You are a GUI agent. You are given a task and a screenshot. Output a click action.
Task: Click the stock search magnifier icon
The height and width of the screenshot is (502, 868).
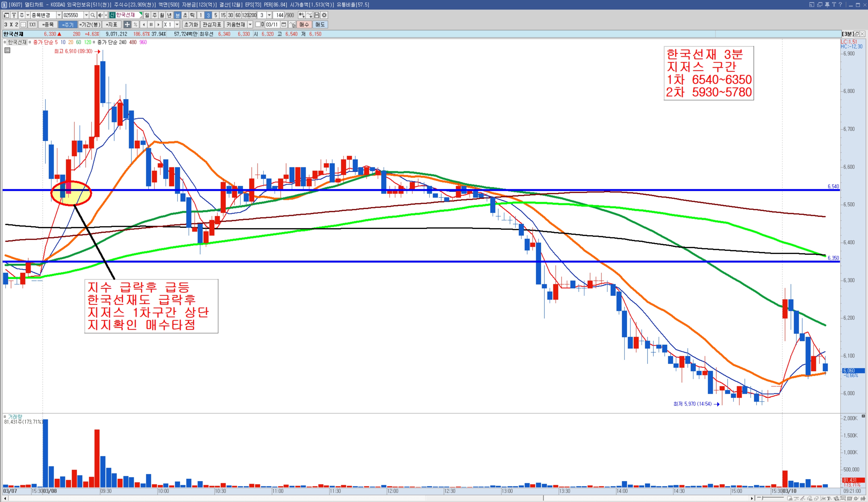pos(93,15)
